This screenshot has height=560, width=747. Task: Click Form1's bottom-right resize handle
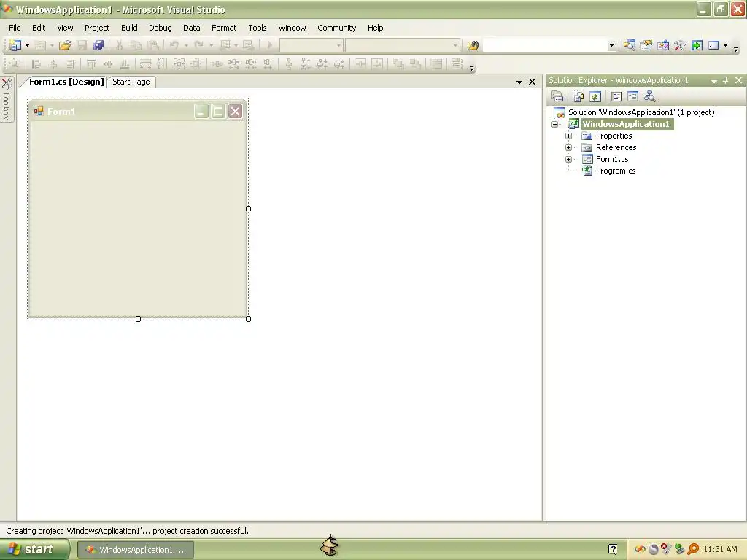pos(248,319)
